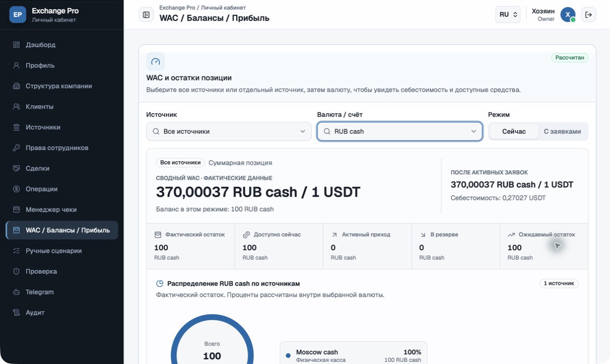Click the Права сотрудников key icon
This screenshot has height=364, width=610.
[x=16, y=148]
